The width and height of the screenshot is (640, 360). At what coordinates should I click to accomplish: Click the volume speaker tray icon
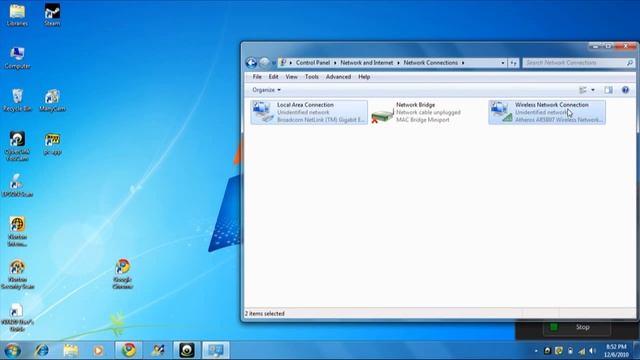pos(593,351)
